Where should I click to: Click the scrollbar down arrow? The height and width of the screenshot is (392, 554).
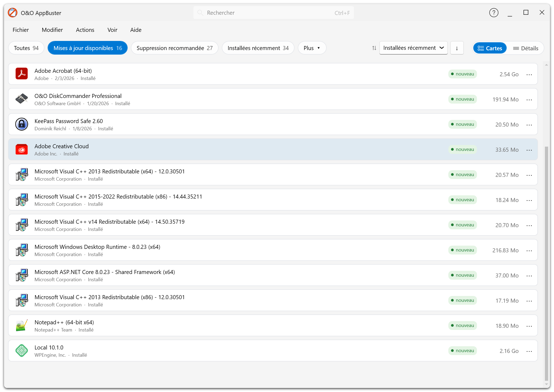click(x=546, y=384)
